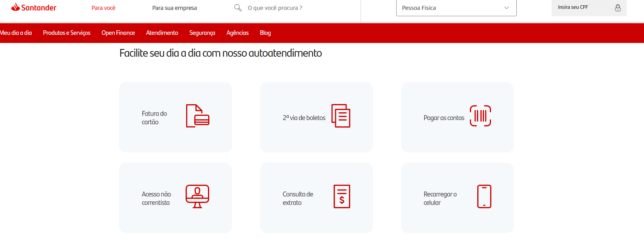Click the 2ª via de boletos document icon
644x238 pixels.
click(x=341, y=116)
